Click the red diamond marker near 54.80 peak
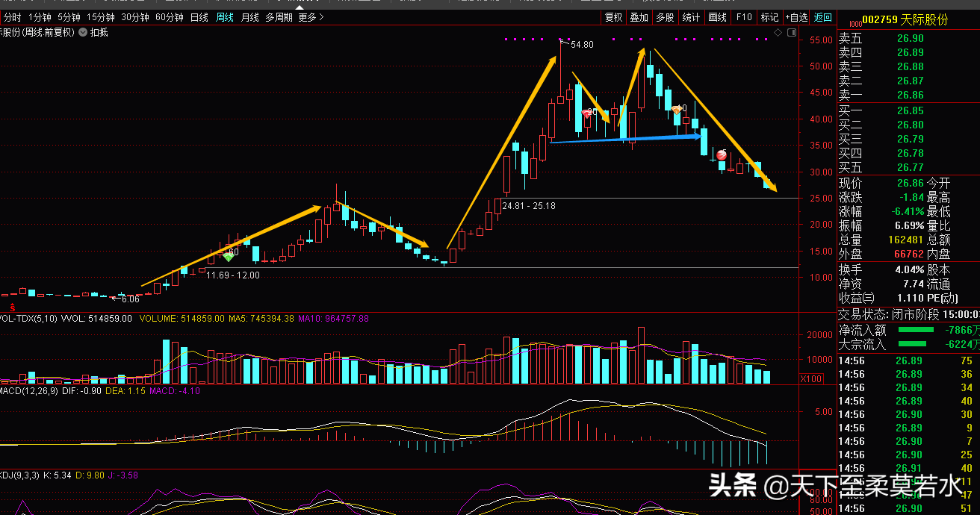 click(x=586, y=113)
